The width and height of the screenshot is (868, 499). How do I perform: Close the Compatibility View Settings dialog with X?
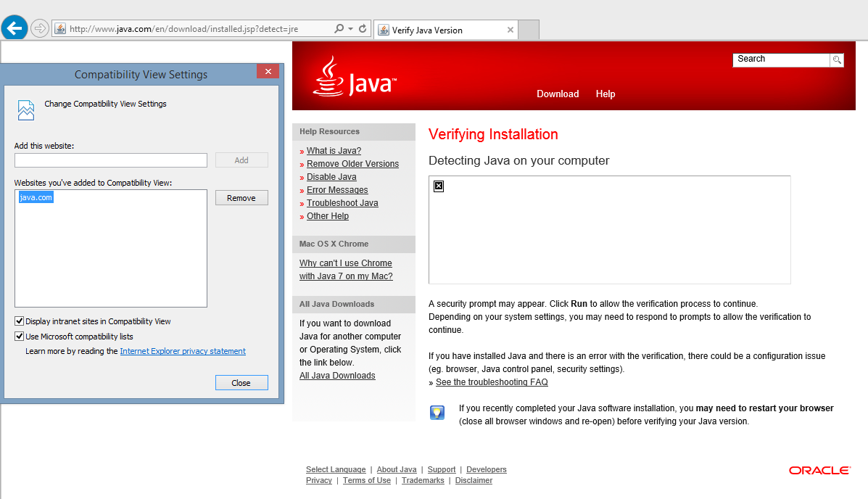268,71
